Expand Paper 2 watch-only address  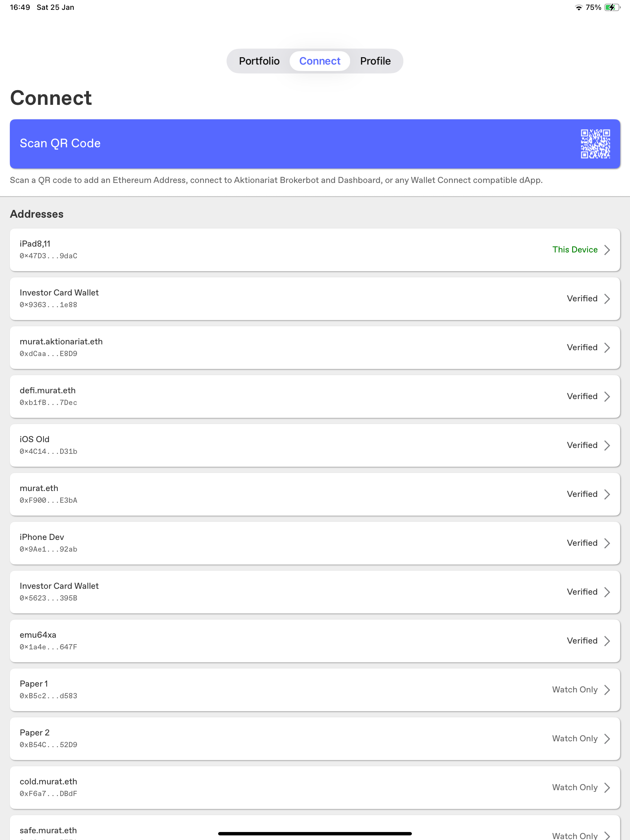[x=315, y=739]
